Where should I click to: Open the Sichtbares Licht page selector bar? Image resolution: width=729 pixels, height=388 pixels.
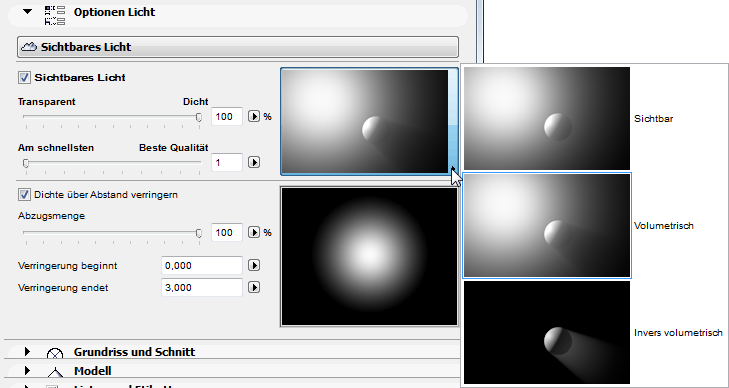click(238, 47)
